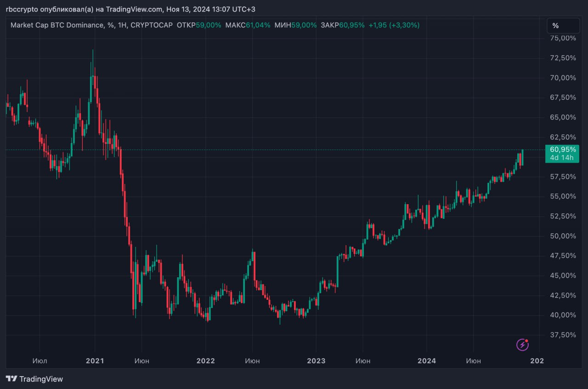Click the 50,00% price axis label
This screenshot has height=389, width=588.
coord(562,236)
